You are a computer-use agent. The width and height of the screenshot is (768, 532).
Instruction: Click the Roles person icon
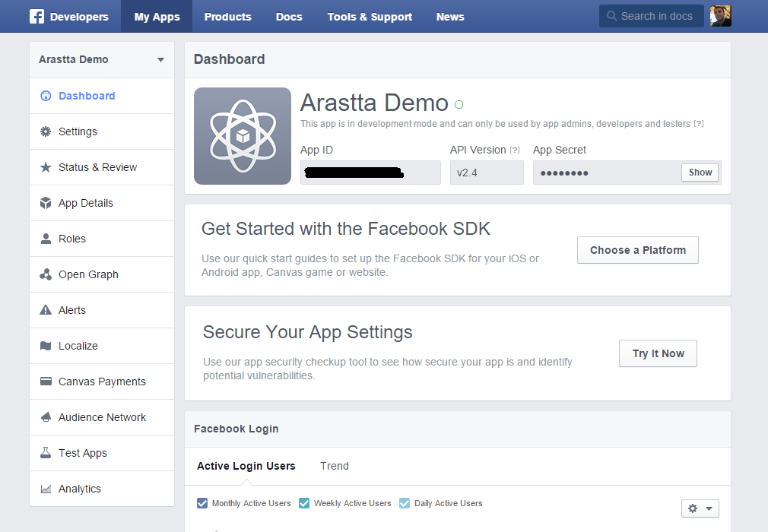[46, 239]
